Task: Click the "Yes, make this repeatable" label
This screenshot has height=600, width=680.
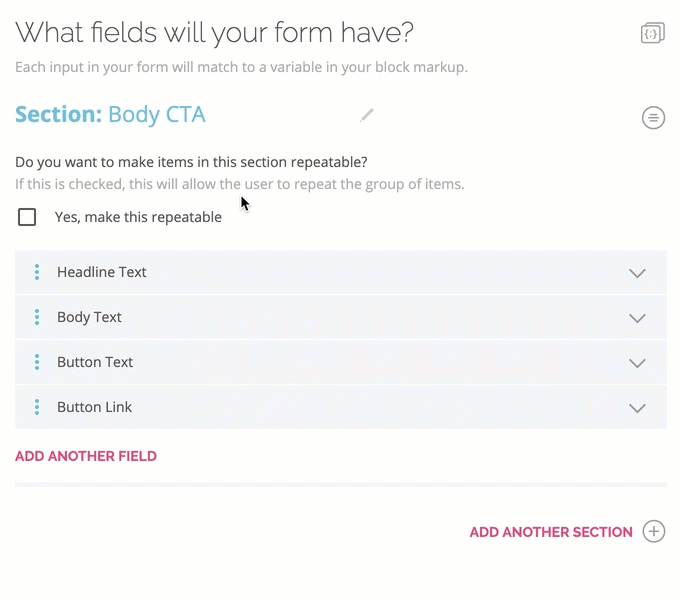Action: coord(138,217)
